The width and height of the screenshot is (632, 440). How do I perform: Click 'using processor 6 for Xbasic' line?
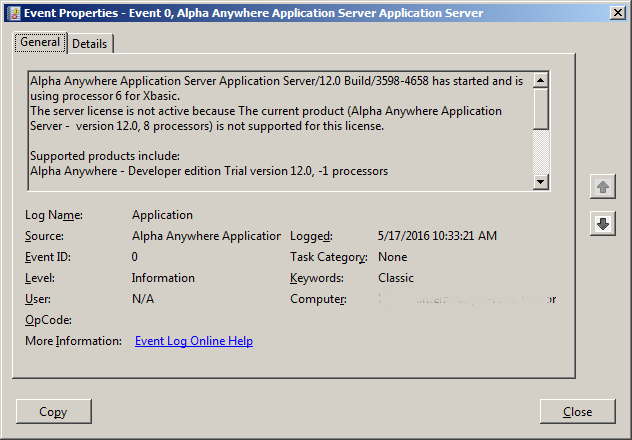(x=105, y=96)
